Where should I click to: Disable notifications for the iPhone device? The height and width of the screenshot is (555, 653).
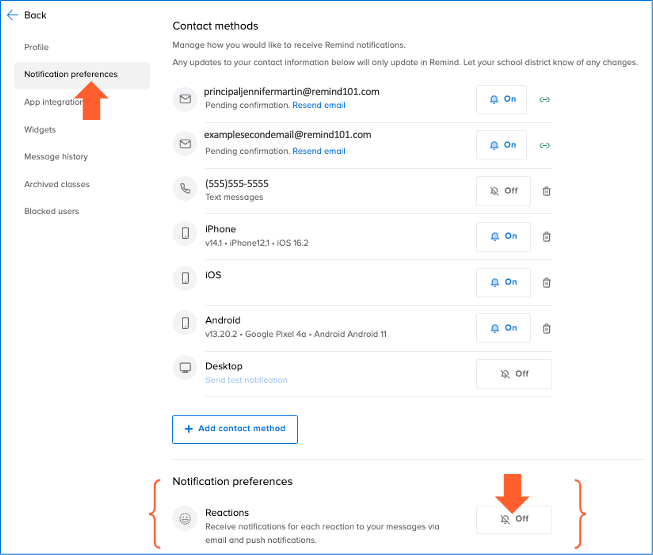click(x=503, y=237)
